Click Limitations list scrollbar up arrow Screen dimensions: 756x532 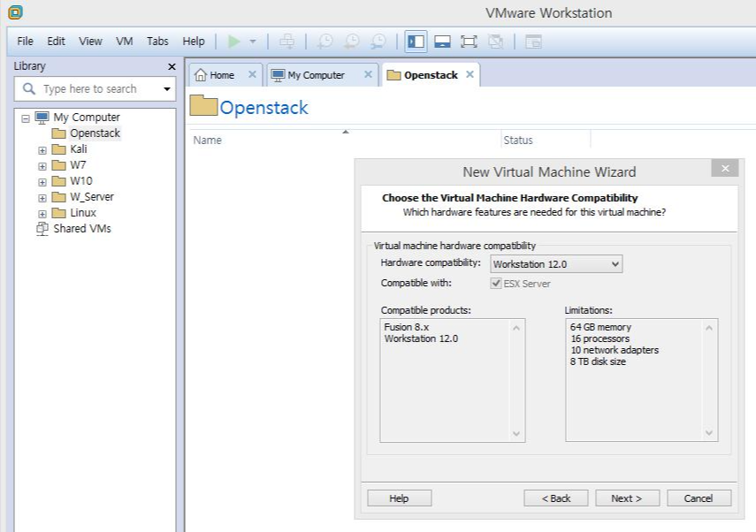click(709, 328)
